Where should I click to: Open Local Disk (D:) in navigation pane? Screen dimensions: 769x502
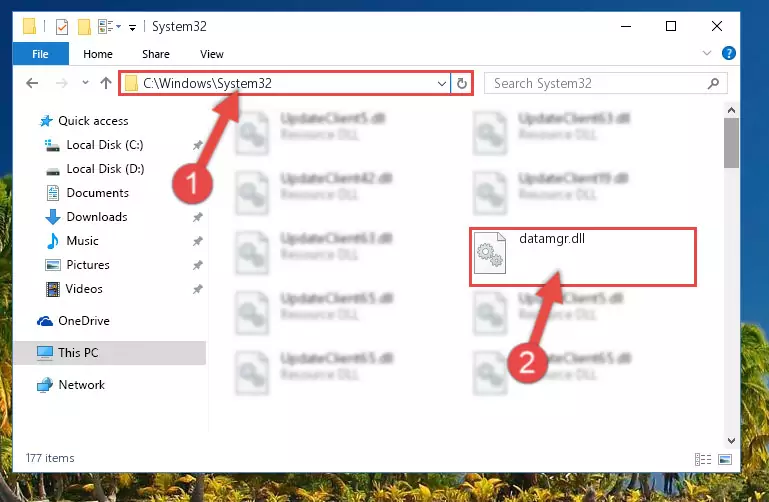coord(105,169)
